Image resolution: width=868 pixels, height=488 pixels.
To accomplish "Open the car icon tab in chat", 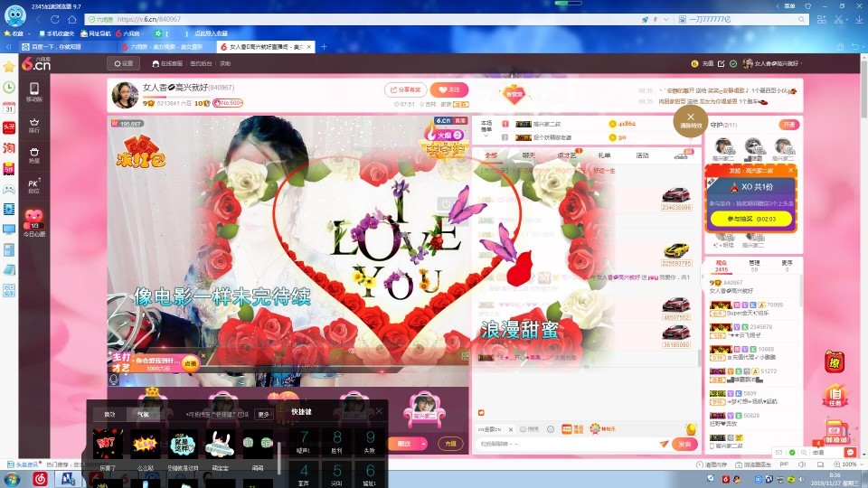I will click(x=682, y=156).
